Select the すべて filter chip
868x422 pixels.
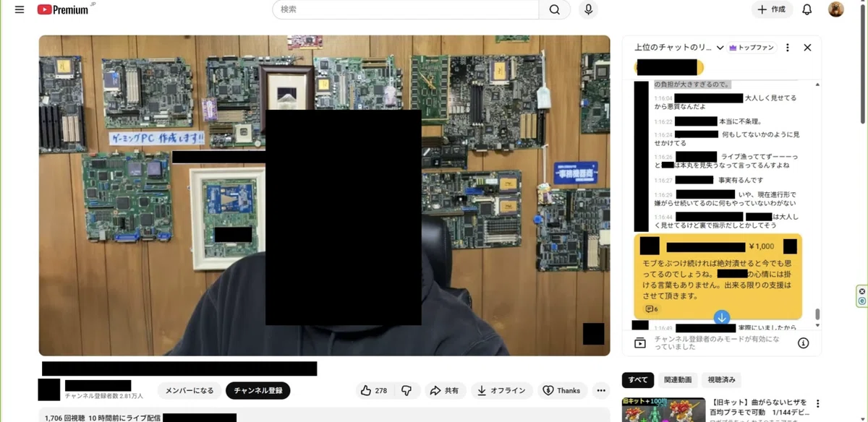click(x=638, y=379)
